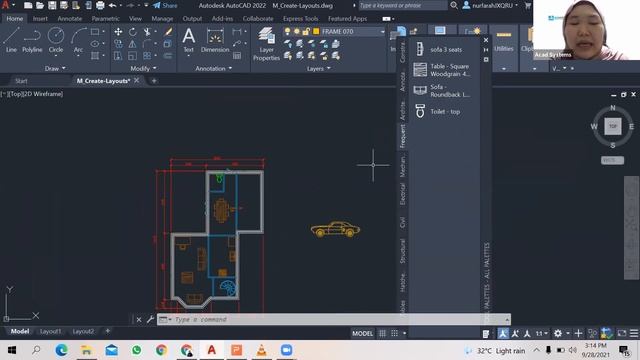Open the Layer Properties manager
640x360 pixels.
pos(266,44)
